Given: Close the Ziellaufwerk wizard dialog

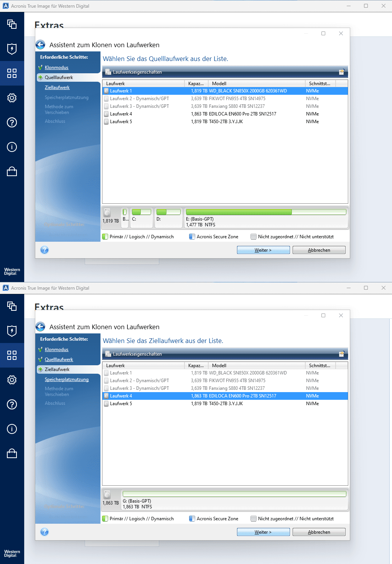Looking at the screenshot, I should tap(341, 315).
